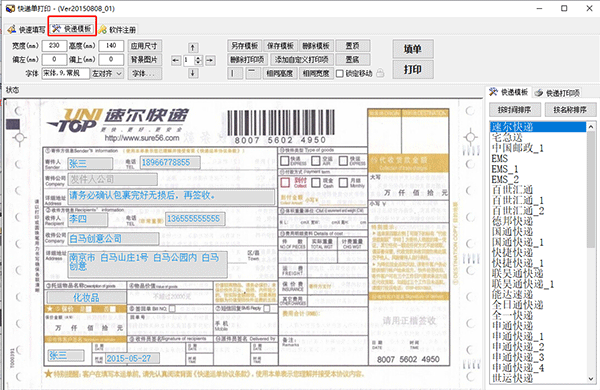The height and width of the screenshot is (390, 600).
Task: Move item left with the left arrow button
Action: point(176,60)
